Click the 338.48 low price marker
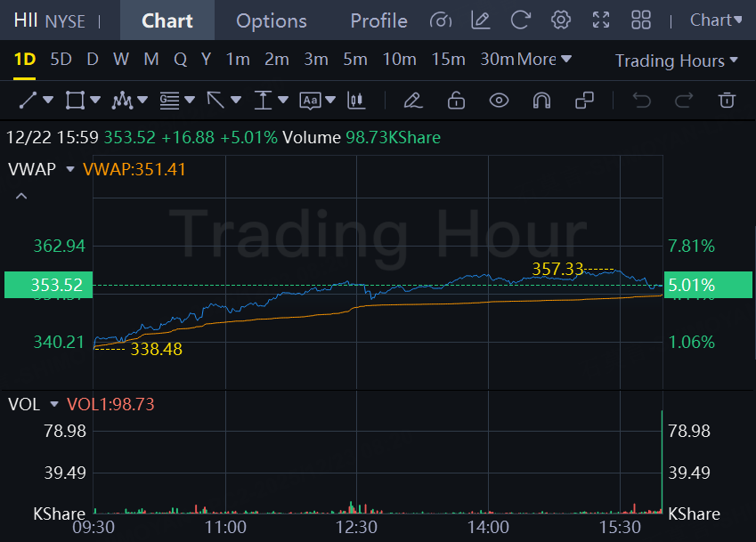 coord(156,349)
